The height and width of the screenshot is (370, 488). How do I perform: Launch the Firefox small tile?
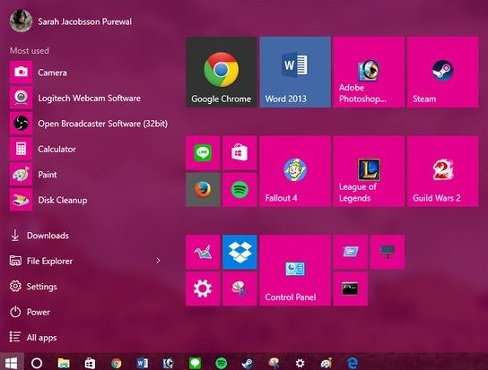[203, 189]
